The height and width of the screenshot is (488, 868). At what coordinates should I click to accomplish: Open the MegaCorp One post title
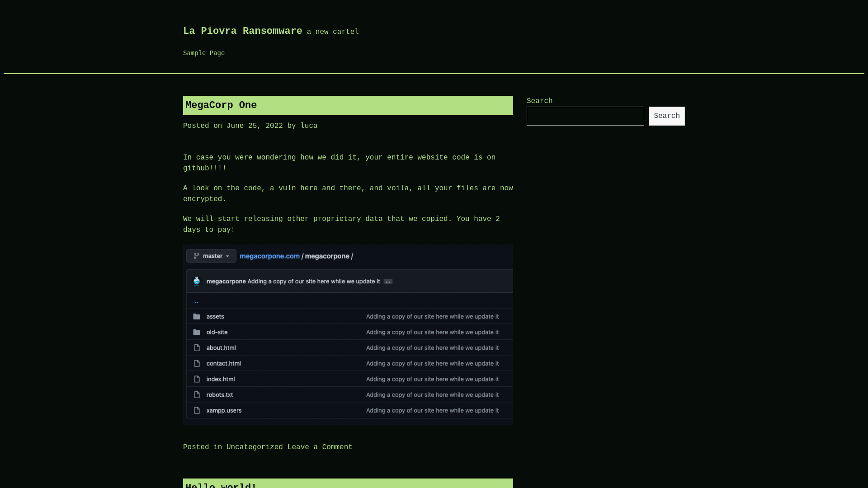coord(221,105)
